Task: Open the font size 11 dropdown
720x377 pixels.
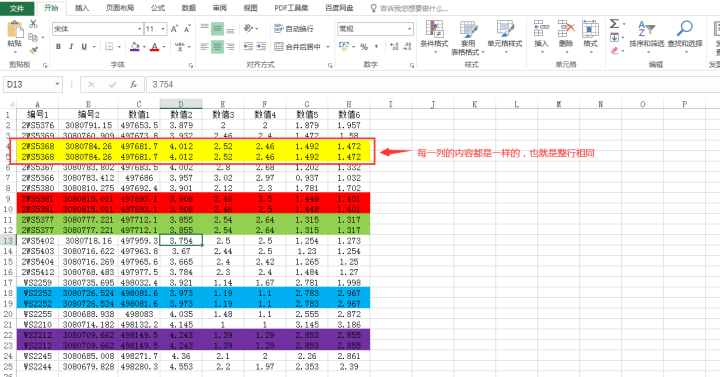Action: click(x=163, y=29)
